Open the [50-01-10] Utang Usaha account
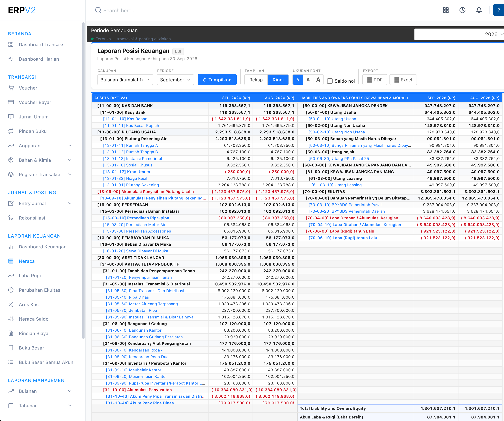This screenshot has height=421, width=504. tap(332, 119)
